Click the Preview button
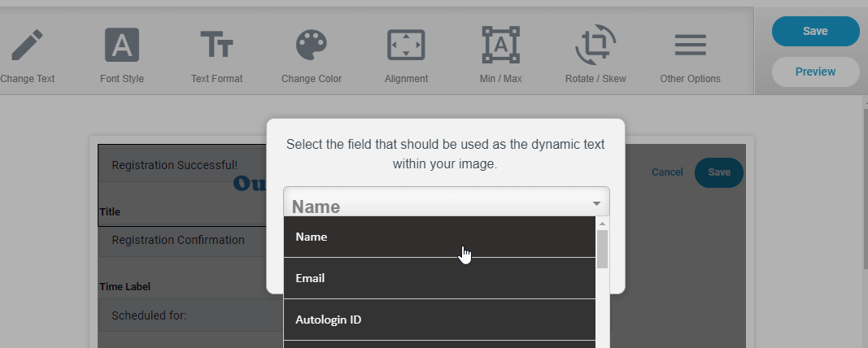 point(815,72)
